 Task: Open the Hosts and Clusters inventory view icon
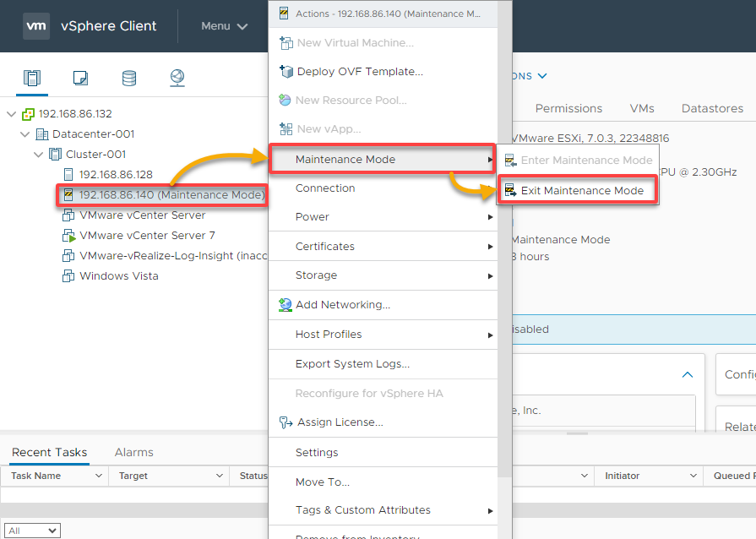click(32, 78)
